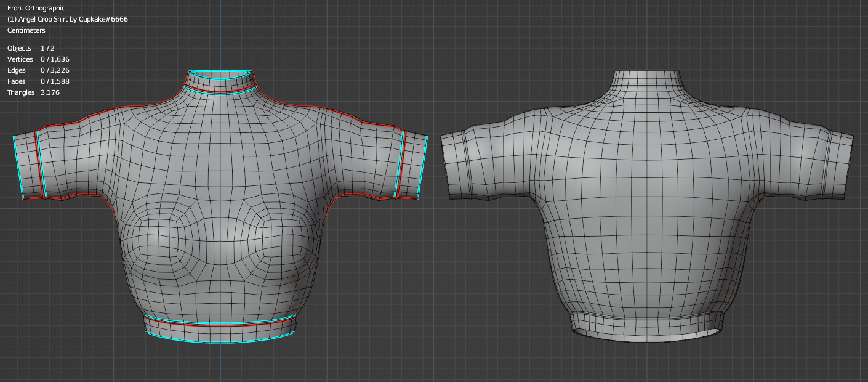This screenshot has width=868, height=382.
Task: Click the Objects count statistic
Action: pyautogui.click(x=28, y=48)
